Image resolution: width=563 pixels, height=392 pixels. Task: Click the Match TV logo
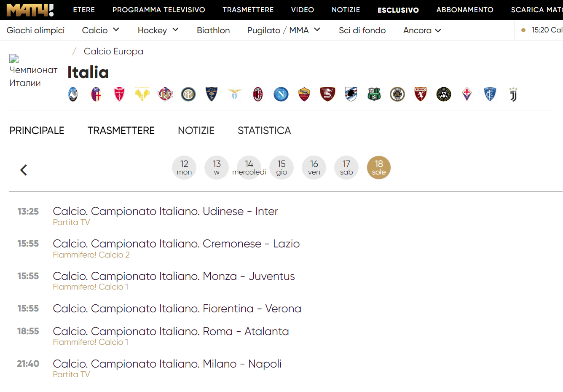(30, 10)
